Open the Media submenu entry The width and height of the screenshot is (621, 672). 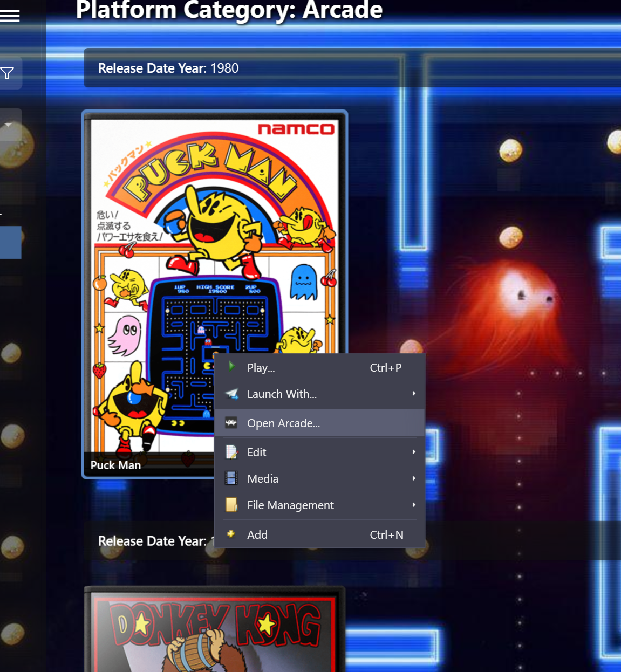(x=320, y=479)
